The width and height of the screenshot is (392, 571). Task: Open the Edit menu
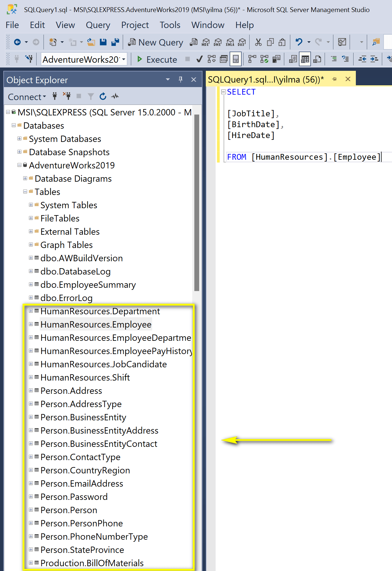[37, 25]
